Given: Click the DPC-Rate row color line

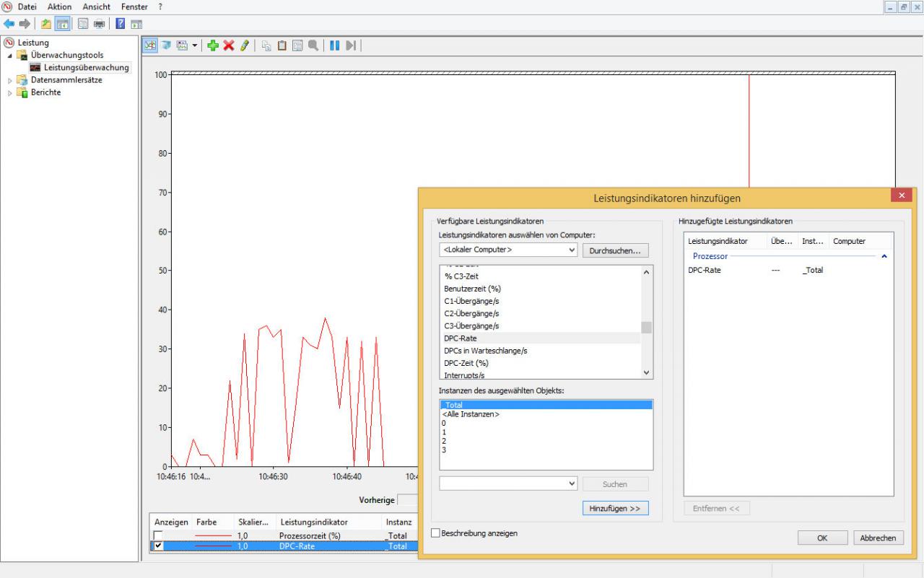Looking at the screenshot, I should (x=212, y=546).
